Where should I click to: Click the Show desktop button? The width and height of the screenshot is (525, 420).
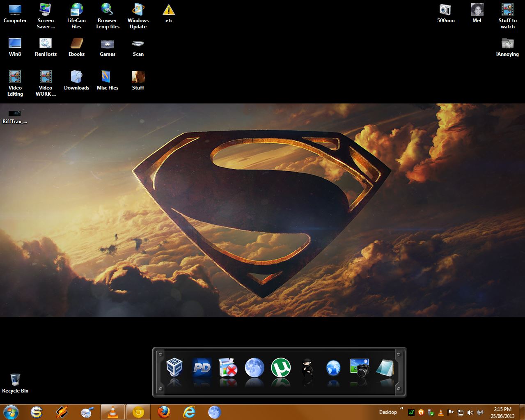click(x=522, y=412)
